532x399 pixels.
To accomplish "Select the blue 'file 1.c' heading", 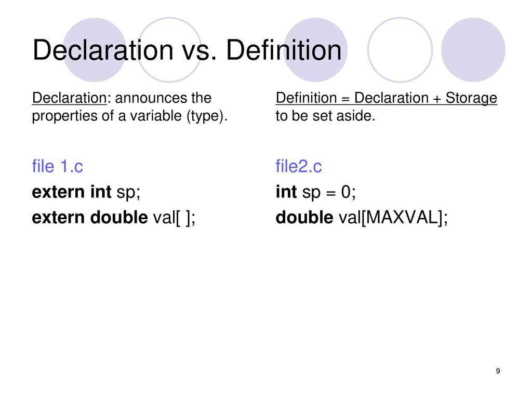I will (57, 166).
